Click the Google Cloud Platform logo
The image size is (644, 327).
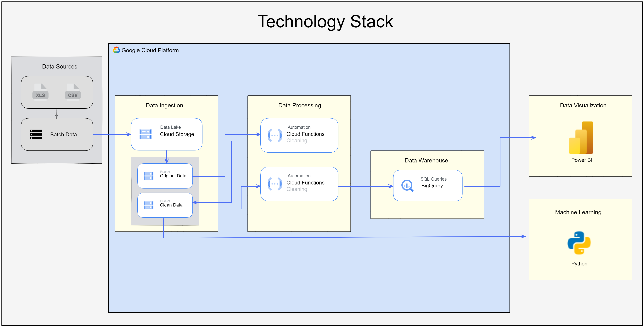tap(117, 50)
